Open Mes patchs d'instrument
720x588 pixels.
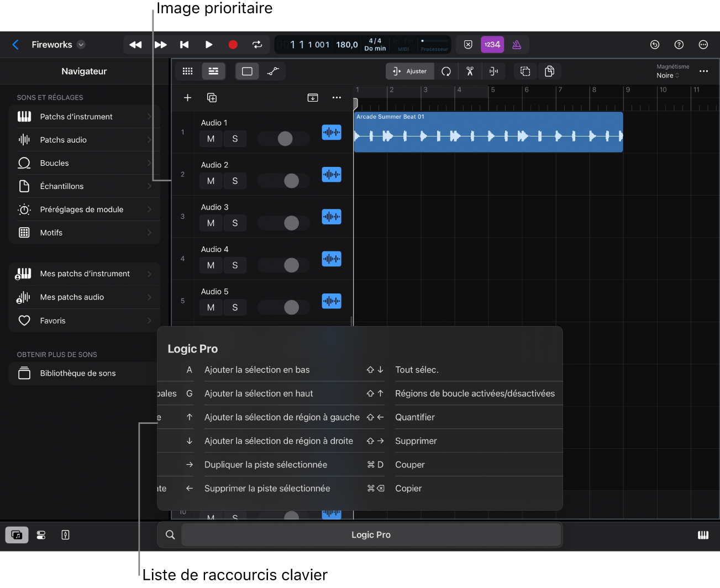click(x=85, y=274)
